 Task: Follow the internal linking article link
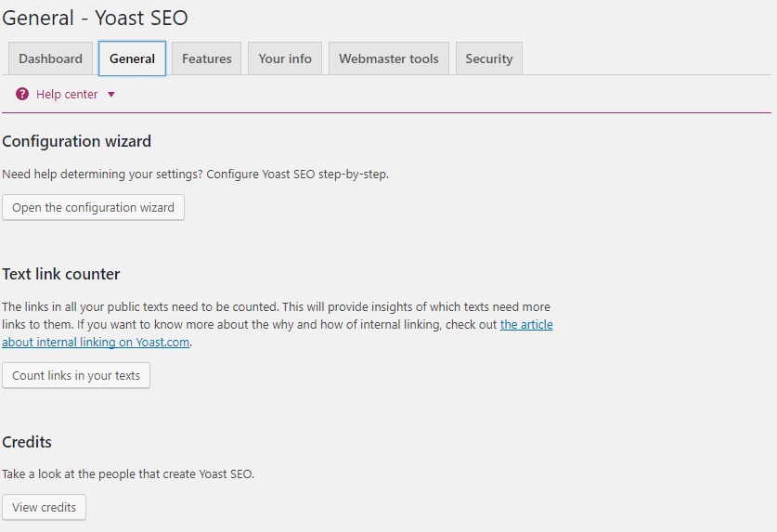point(525,325)
